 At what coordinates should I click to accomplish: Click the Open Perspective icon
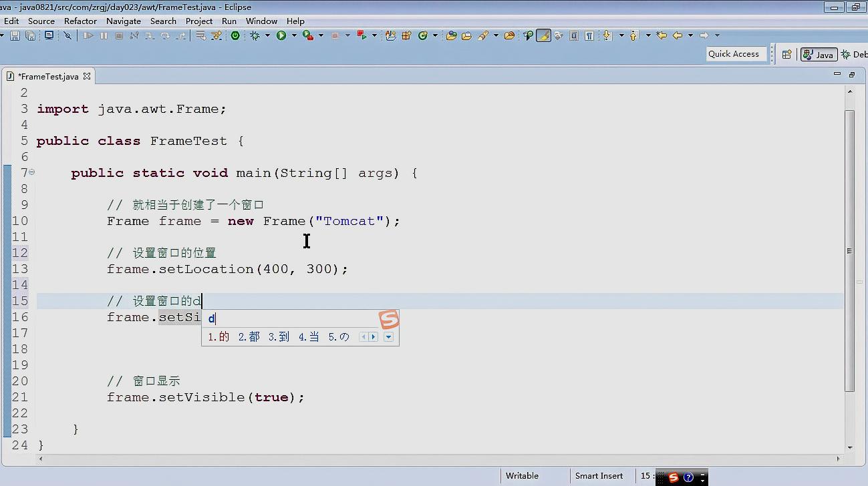tap(786, 54)
